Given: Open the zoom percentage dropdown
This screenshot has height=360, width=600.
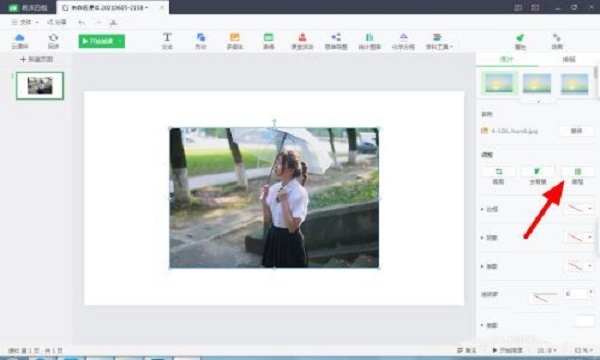Looking at the screenshot, I should [x=584, y=350].
